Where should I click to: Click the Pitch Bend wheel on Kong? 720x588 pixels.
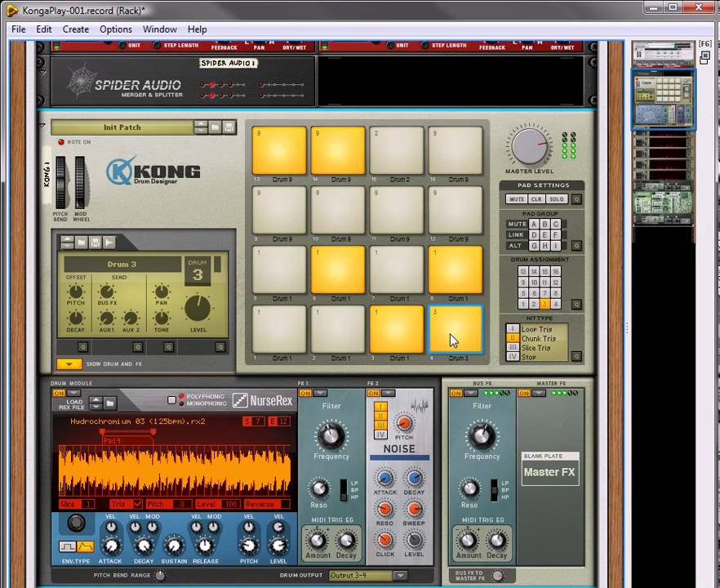click(60, 182)
